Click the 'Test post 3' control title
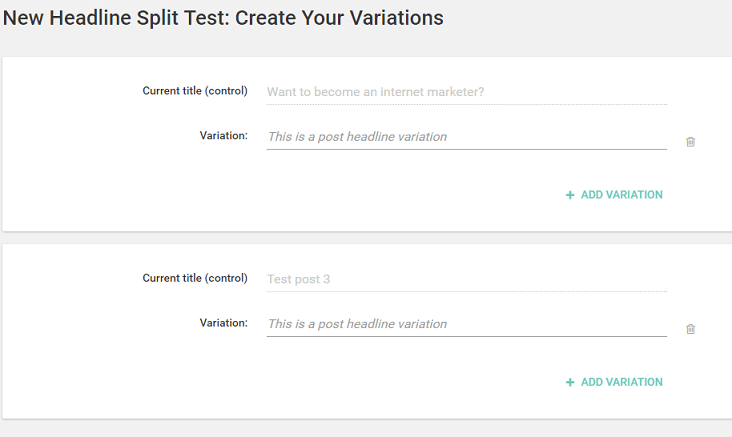The height and width of the screenshot is (437, 732). (x=299, y=279)
